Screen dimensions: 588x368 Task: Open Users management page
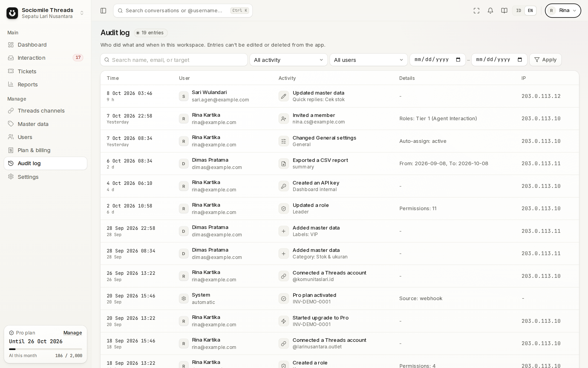pos(45,137)
